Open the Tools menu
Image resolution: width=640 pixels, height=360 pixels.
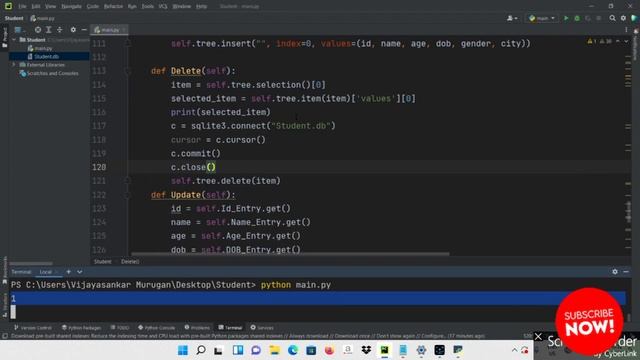[148, 6]
